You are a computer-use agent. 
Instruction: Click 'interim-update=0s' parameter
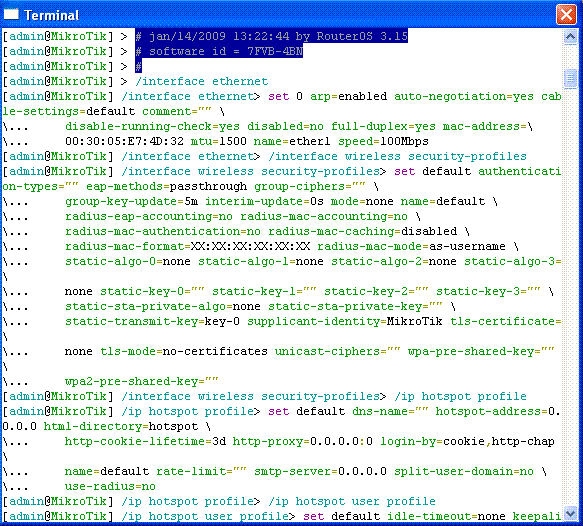point(264,201)
